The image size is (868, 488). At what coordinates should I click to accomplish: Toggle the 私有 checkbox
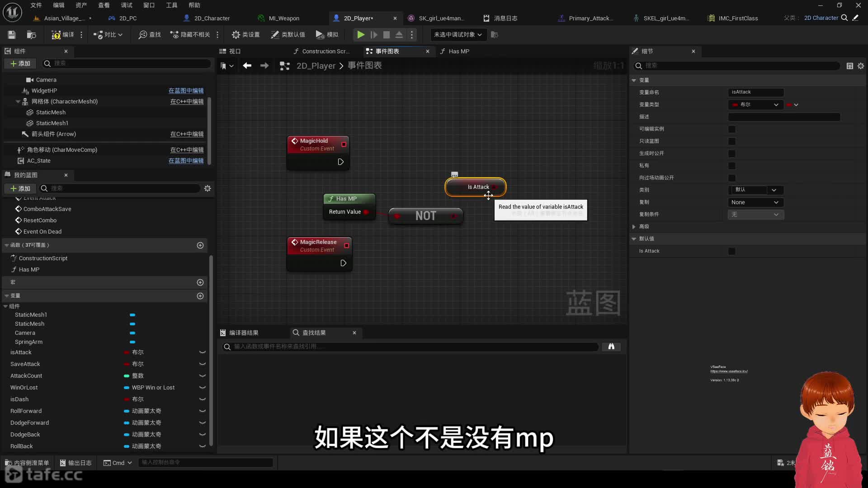pyautogui.click(x=732, y=166)
